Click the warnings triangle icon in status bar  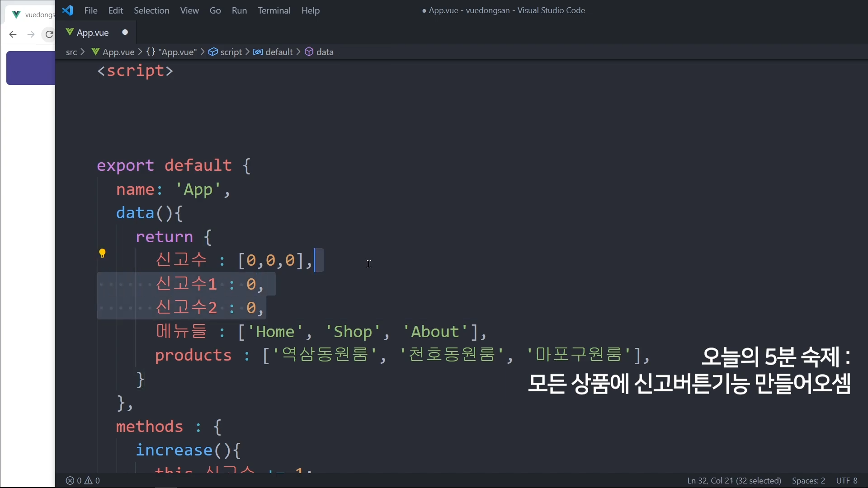click(89, 481)
